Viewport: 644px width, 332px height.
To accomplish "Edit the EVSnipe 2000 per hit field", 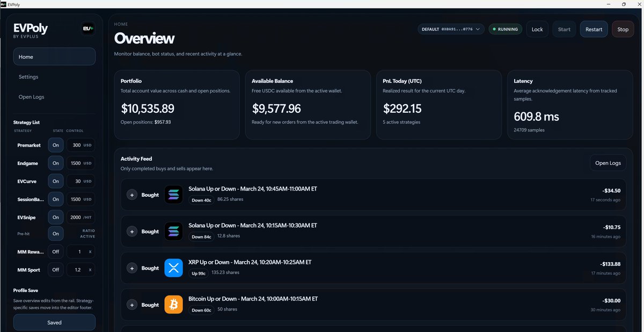I will (x=80, y=217).
